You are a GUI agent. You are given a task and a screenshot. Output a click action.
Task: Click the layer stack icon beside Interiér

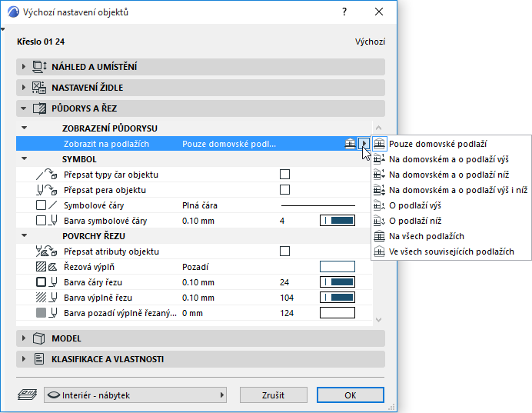click(27, 395)
